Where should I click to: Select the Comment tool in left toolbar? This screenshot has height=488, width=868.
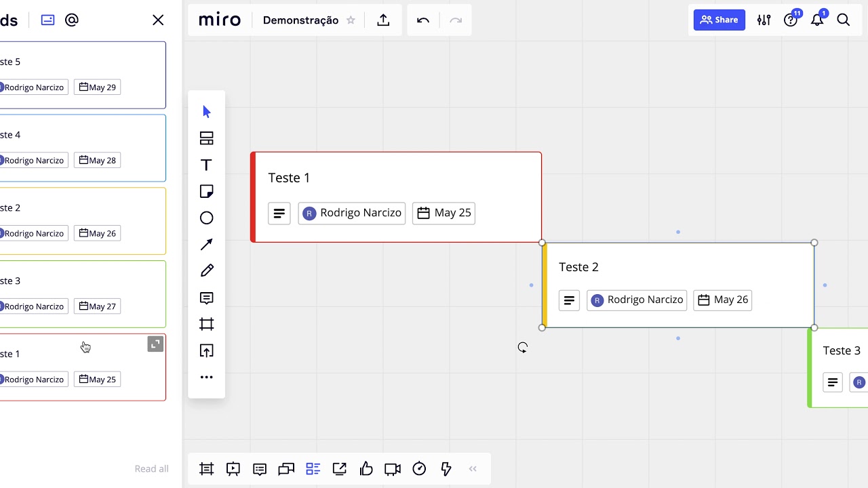[207, 298]
